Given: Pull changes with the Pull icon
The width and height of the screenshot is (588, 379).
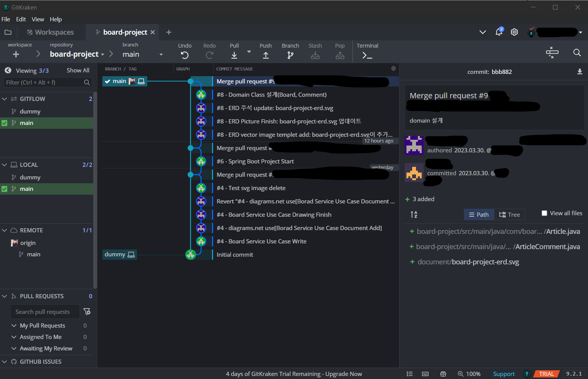Looking at the screenshot, I should click(234, 55).
